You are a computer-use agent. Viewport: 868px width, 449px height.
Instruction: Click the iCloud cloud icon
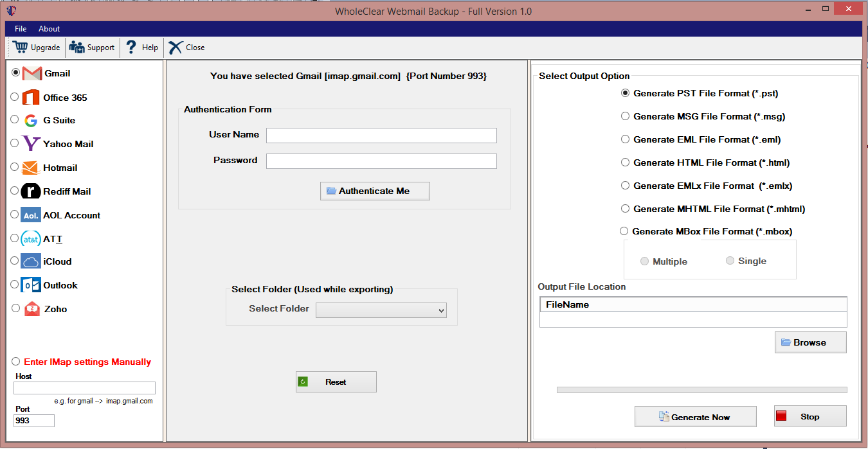click(x=31, y=261)
